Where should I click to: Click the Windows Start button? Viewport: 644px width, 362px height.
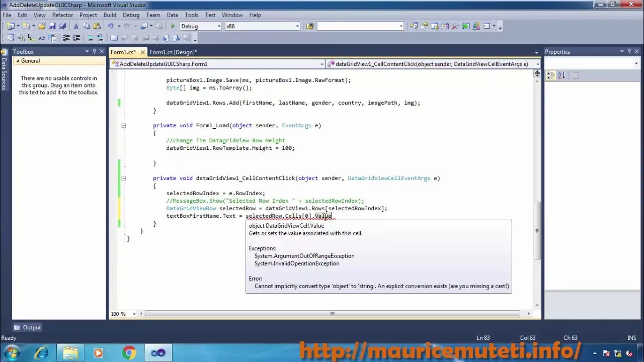(x=12, y=353)
